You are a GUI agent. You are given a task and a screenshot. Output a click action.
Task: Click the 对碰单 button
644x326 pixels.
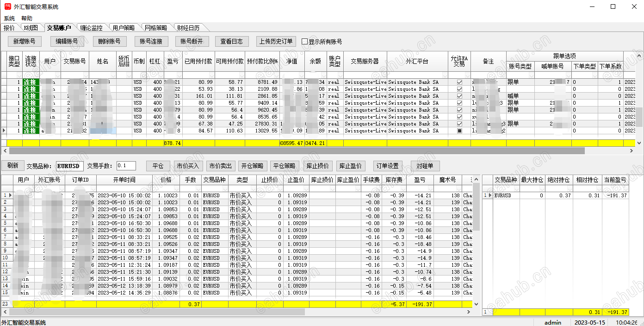point(425,166)
